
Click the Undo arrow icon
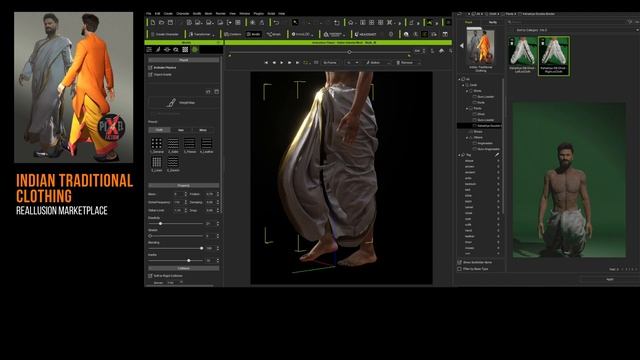[x=276, y=22]
